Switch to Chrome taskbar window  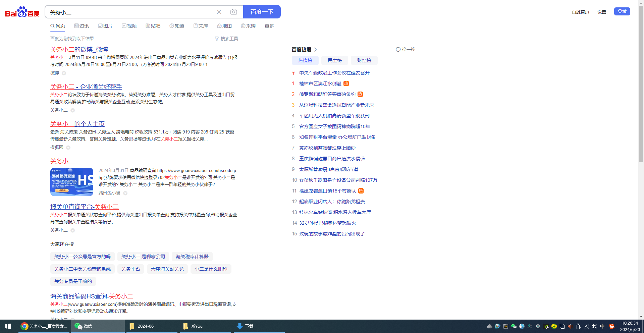click(x=44, y=326)
